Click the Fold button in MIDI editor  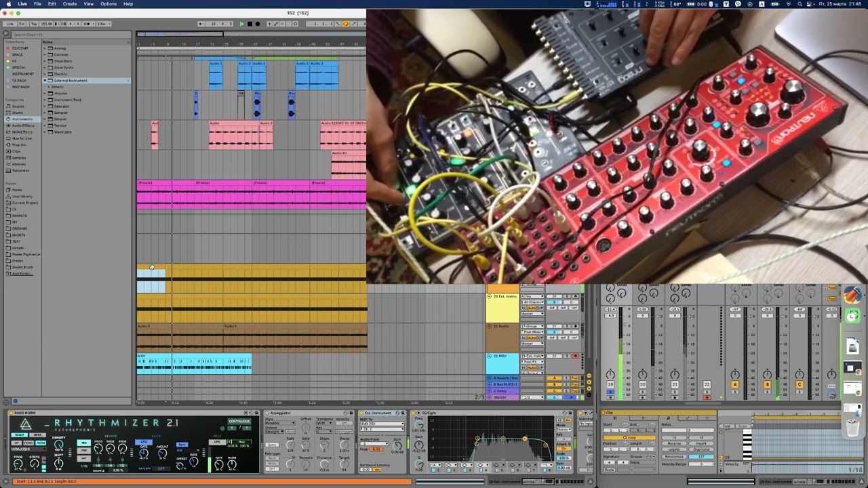click(x=726, y=426)
